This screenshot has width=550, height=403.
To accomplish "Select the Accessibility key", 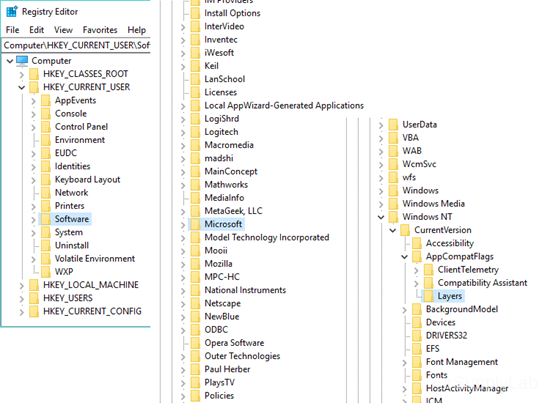I will 450,243.
